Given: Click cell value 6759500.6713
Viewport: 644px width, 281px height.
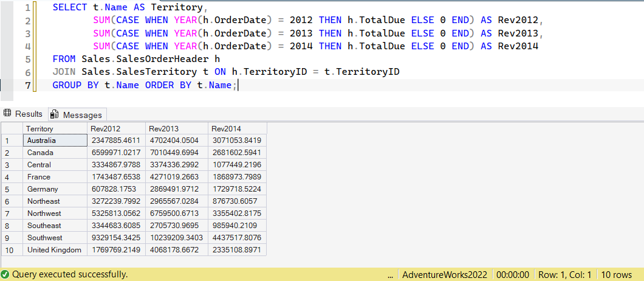Looking at the screenshot, I should [177, 213].
